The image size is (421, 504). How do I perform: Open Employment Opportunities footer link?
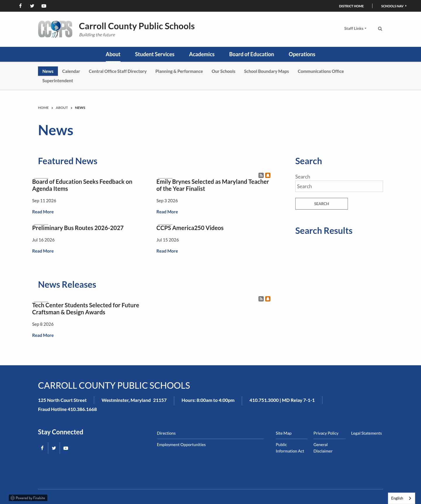coord(181,445)
